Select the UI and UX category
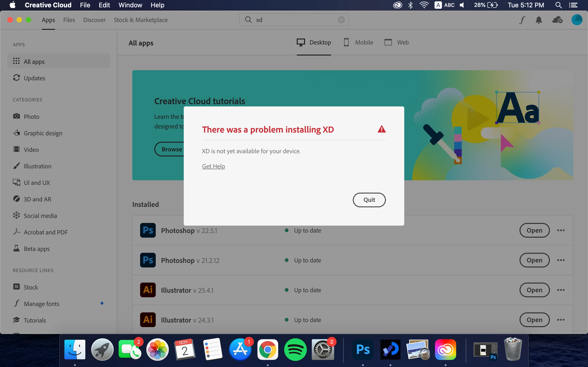Viewport: 588px width, 367px height. pyautogui.click(x=37, y=183)
